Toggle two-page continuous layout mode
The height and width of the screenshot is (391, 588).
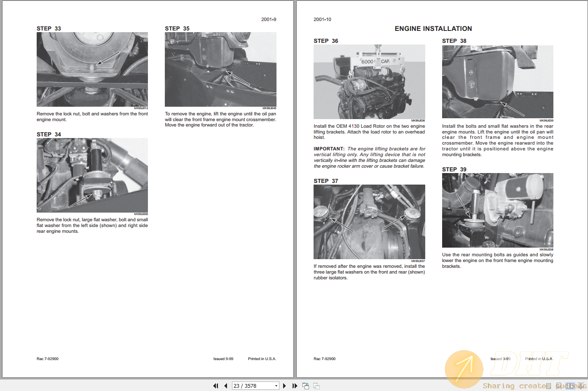580,386
